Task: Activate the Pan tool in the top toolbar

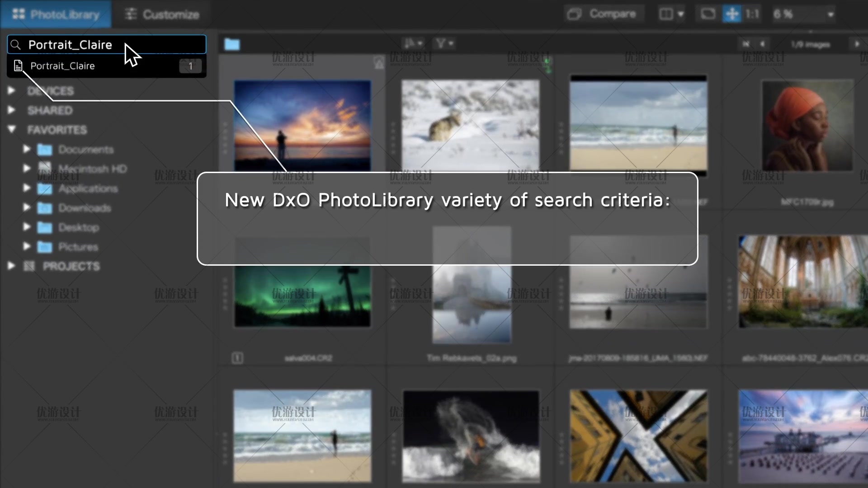Action: click(x=732, y=14)
